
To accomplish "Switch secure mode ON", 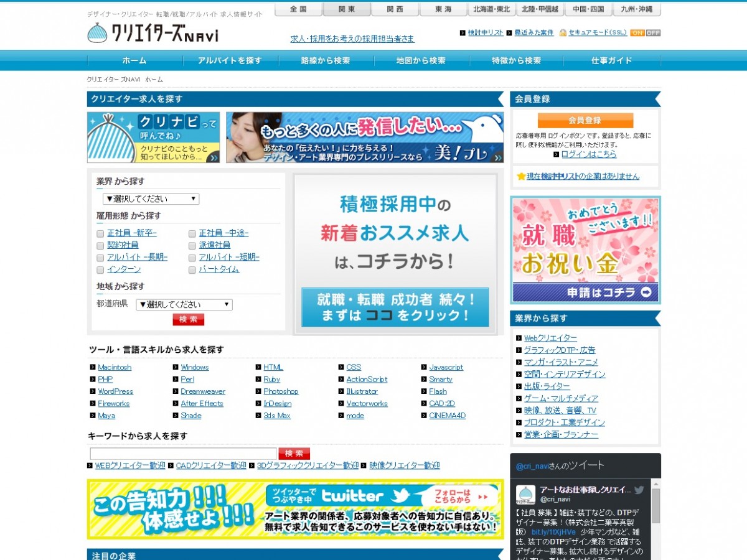I will [x=637, y=33].
